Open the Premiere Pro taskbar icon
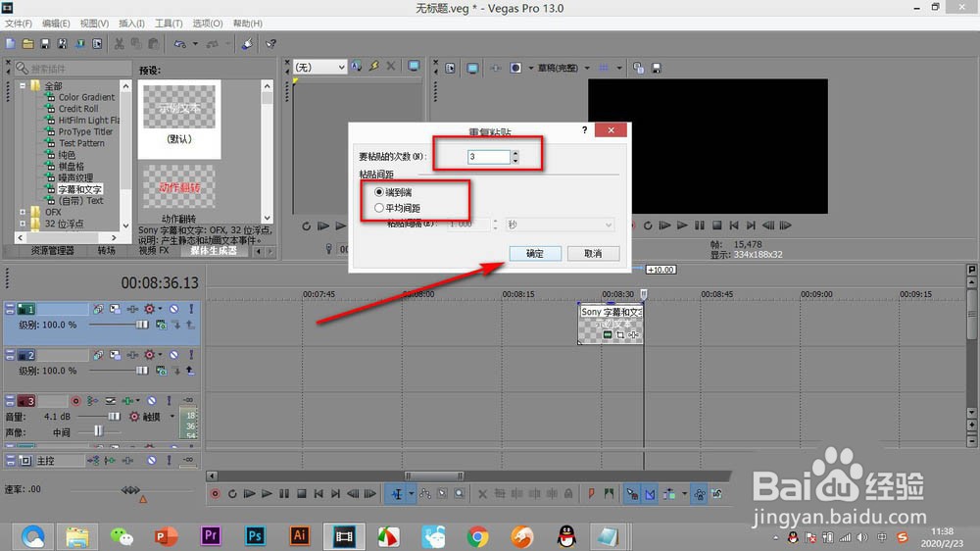The width and height of the screenshot is (980, 551). click(x=211, y=536)
